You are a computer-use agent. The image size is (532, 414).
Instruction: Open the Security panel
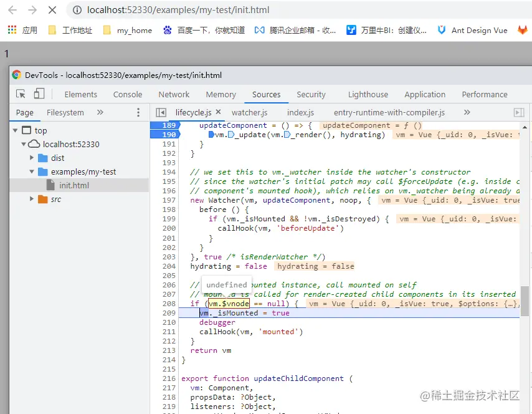click(311, 94)
